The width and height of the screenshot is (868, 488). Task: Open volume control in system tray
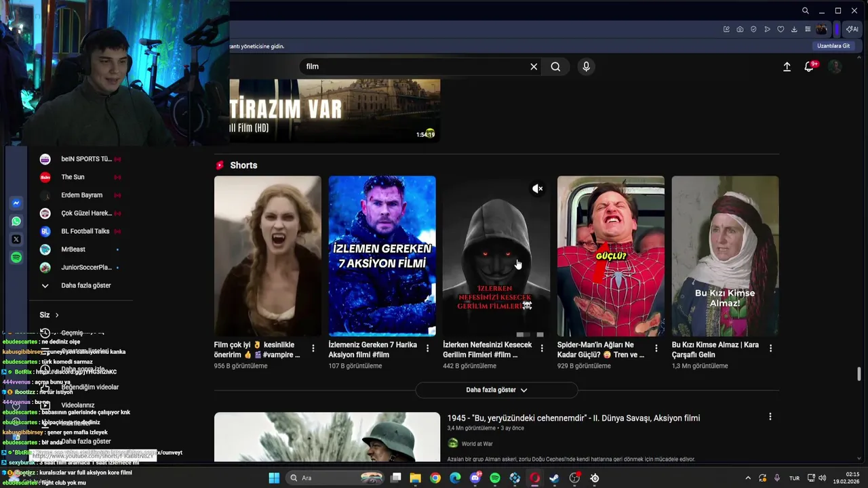[x=823, y=478]
